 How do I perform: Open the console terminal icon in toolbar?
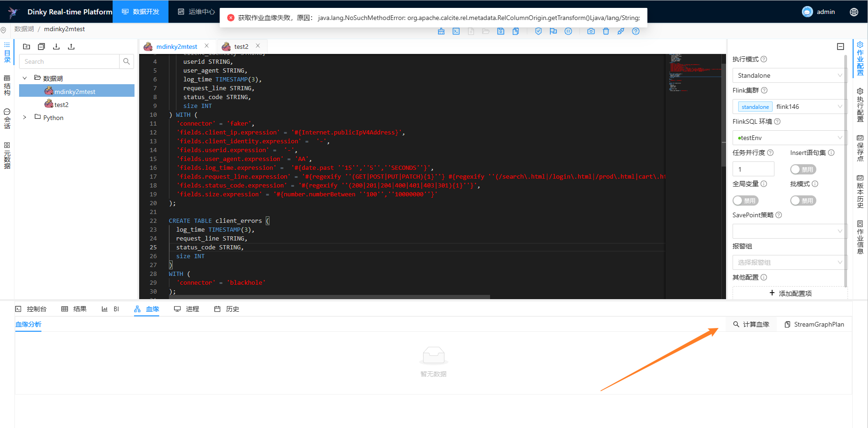click(456, 31)
